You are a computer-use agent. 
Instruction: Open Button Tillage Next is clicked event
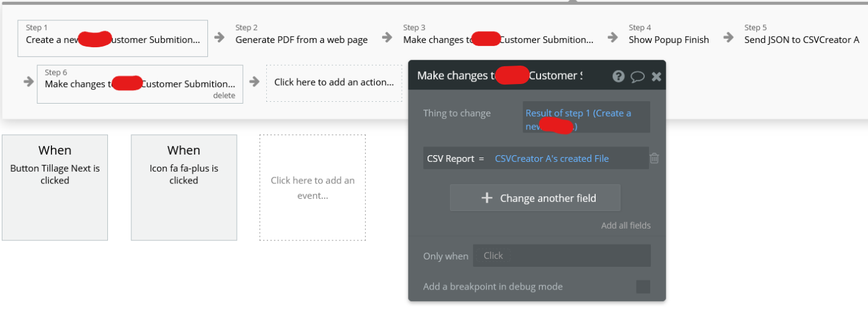point(55,188)
